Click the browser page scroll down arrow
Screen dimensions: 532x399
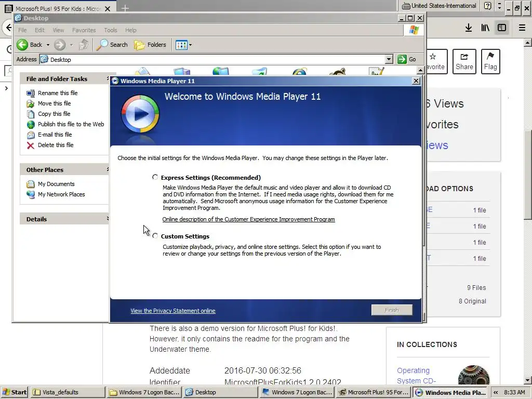(528, 380)
